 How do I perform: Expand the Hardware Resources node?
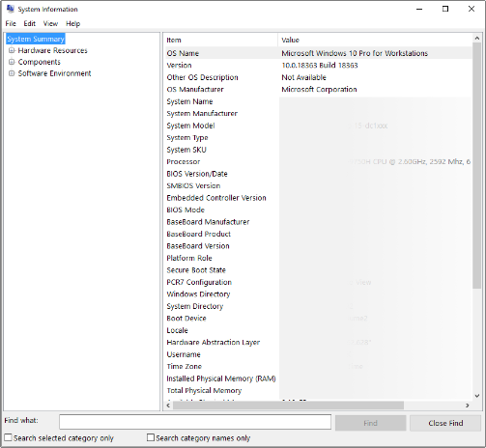pyautogui.click(x=12, y=50)
